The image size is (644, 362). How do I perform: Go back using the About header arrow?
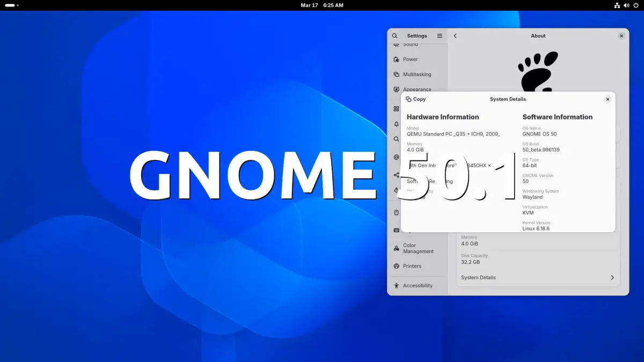(x=455, y=36)
